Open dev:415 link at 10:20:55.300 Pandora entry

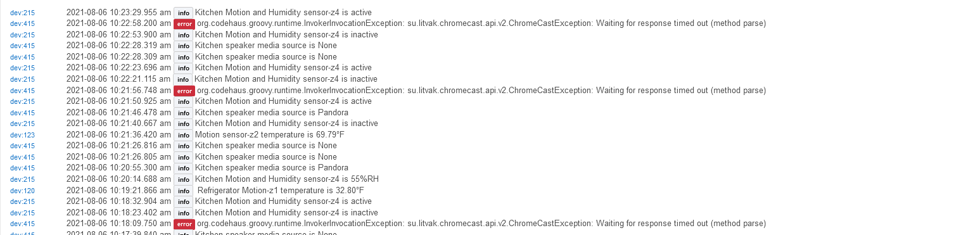[22, 168]
